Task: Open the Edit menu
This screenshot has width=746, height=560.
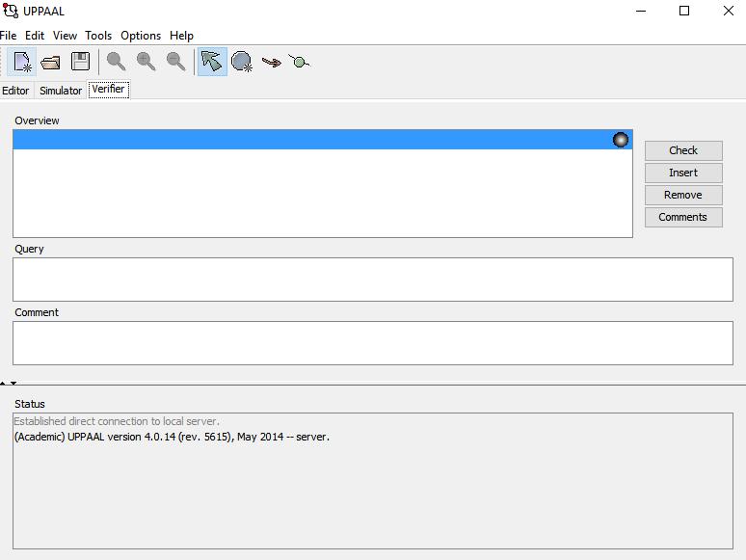Action: pos(35,36)
